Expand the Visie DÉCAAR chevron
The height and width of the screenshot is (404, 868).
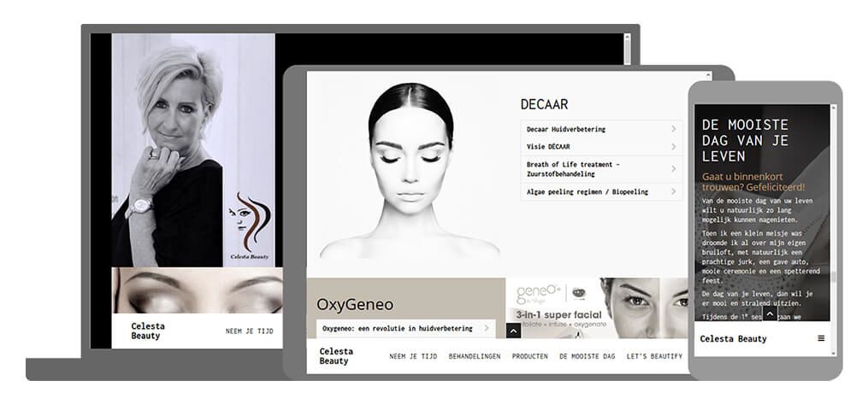pyautogui.click(x=674, y=146)
